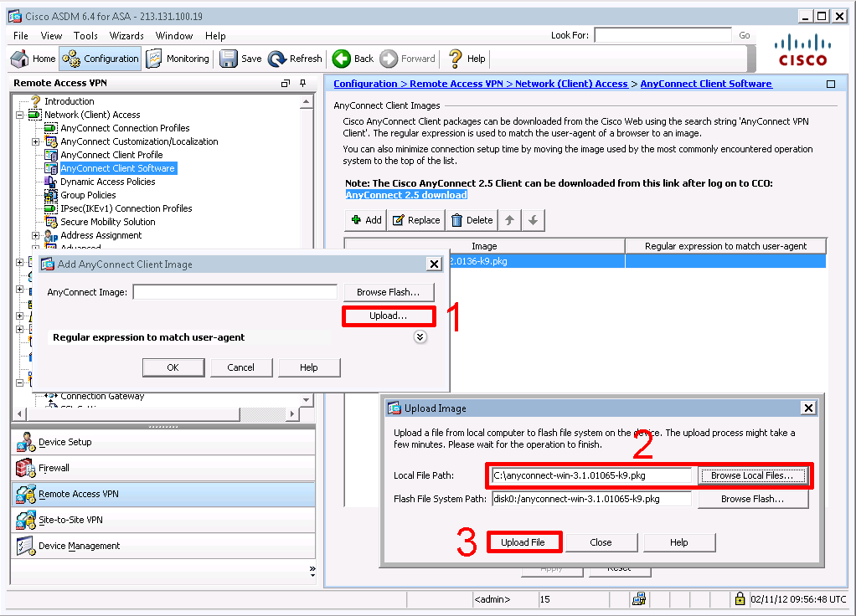Screen dimensions: 856x616
Task: Open the Device Setup section
Action: point(162,442)
